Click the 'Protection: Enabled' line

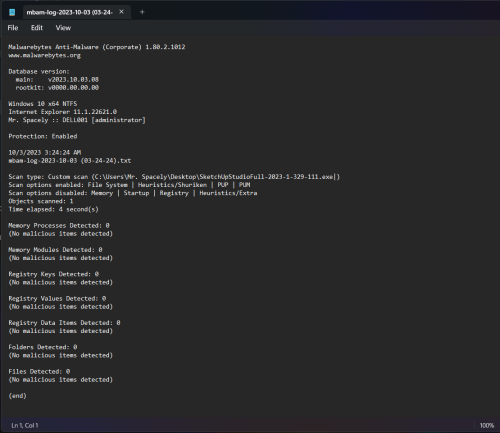tap(43, 136)
